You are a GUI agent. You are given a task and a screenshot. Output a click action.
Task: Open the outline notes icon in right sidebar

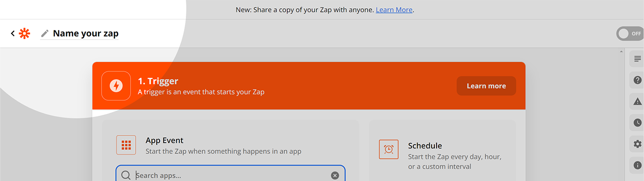point(638,59)
